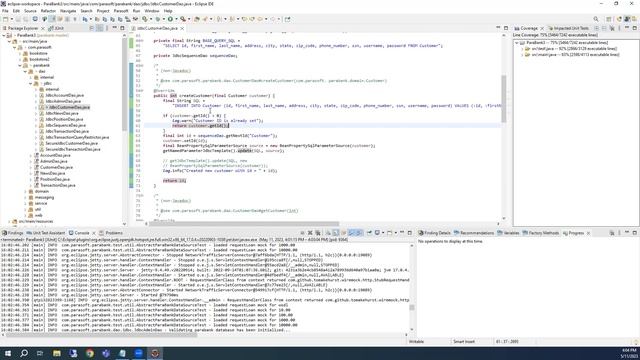Click the Open Perspective icon
The width and height of the screenshot is (640, 360).
click(x=609, y=19)
